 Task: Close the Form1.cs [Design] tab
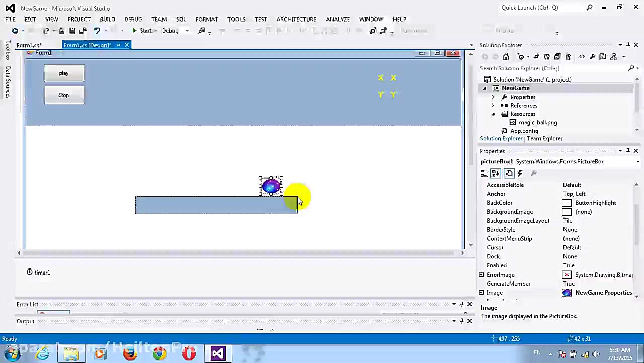coord(127,45)
